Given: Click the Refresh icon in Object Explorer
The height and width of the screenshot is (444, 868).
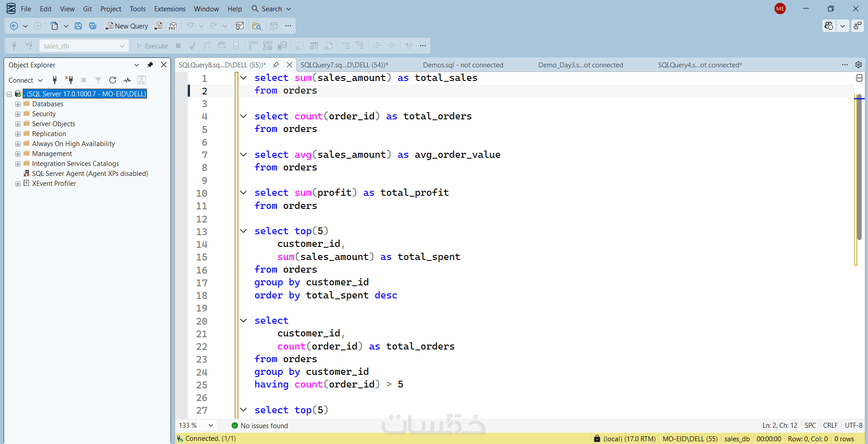Looking at the screenshot, I should point(113,80).
